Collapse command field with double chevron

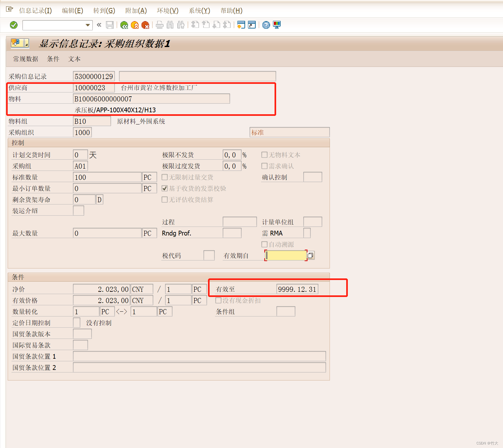[x=99, y=25]
